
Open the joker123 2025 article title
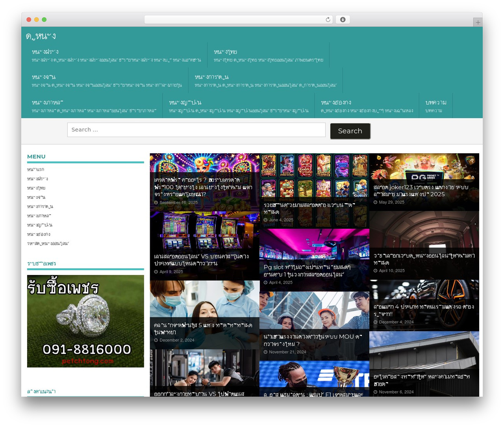point(421,191)
